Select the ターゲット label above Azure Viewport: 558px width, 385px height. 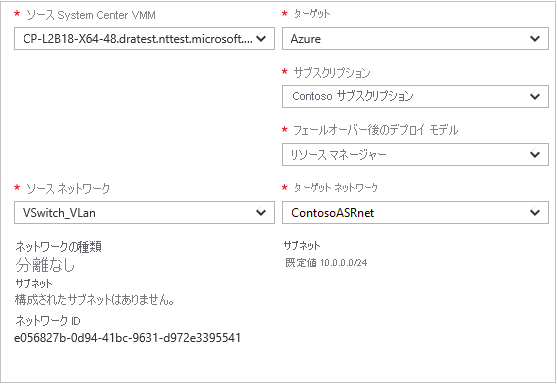312,14
